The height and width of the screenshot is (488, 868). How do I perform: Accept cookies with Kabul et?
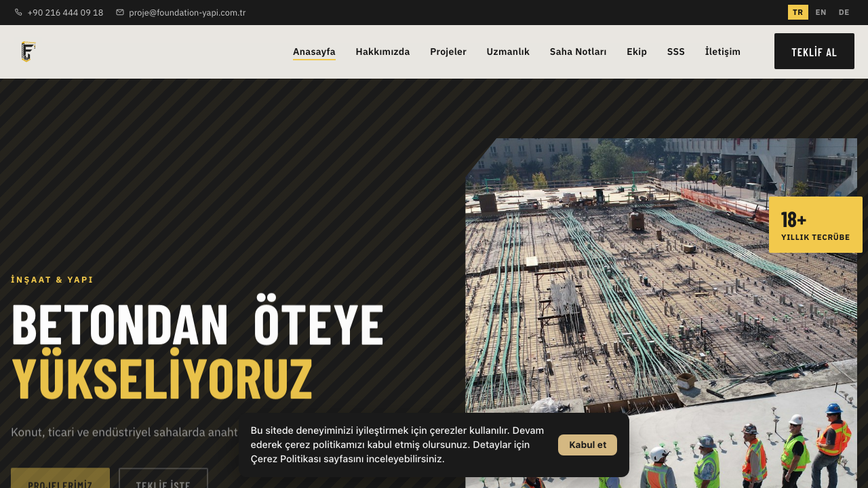[x=587, y=445]
